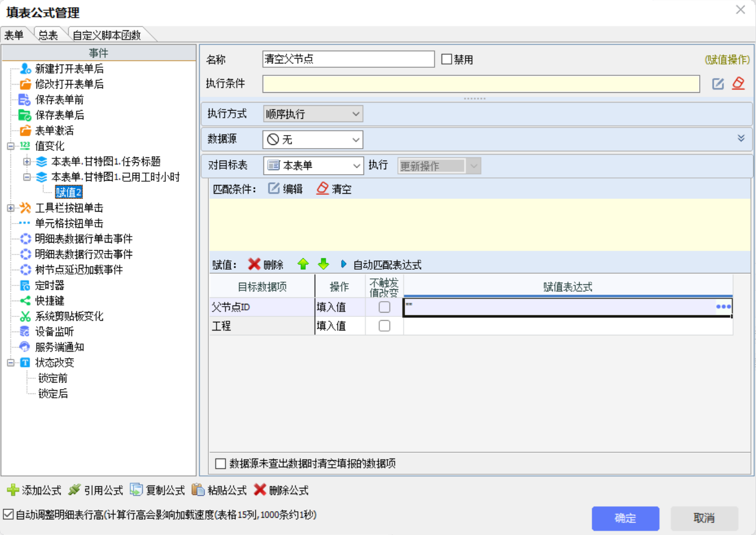This screenshot has width=756, height=535.
Task: Click the 定时器 timer icon
Action: (25, 285)
